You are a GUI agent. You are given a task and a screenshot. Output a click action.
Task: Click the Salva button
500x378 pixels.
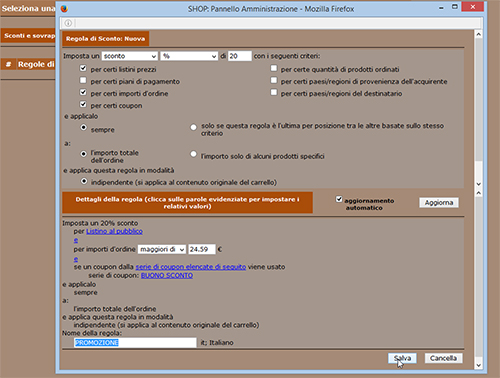point(402,358)
